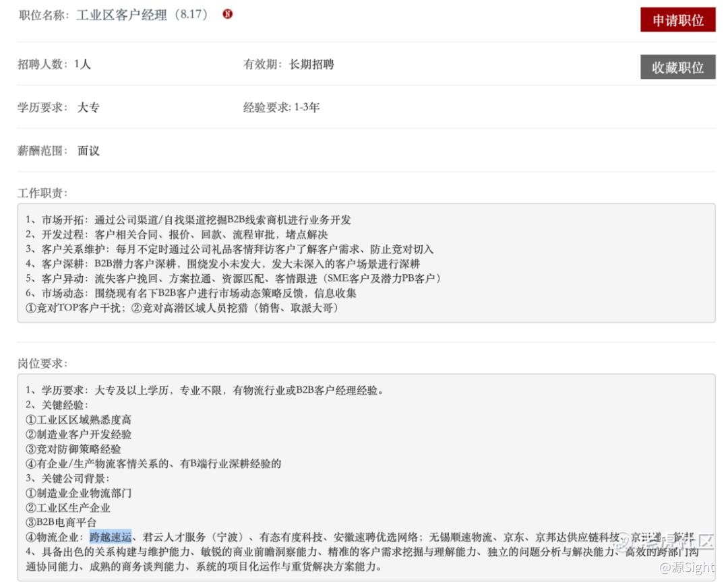Click the 工作职责 section heading

tap(42, 193)
